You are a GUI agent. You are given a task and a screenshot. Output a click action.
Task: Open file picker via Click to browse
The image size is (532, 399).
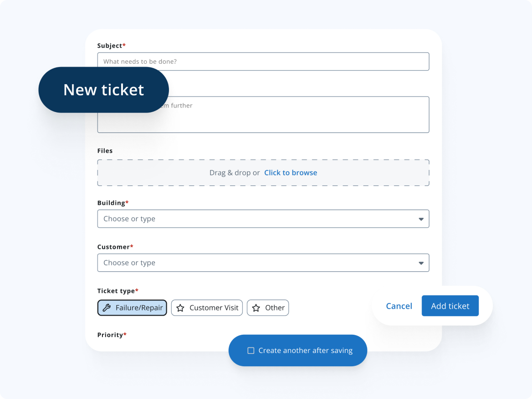pos(291,173)
